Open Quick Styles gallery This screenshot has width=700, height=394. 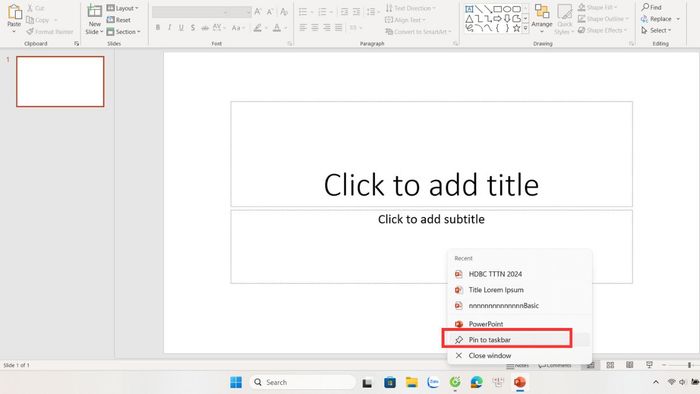564,19
